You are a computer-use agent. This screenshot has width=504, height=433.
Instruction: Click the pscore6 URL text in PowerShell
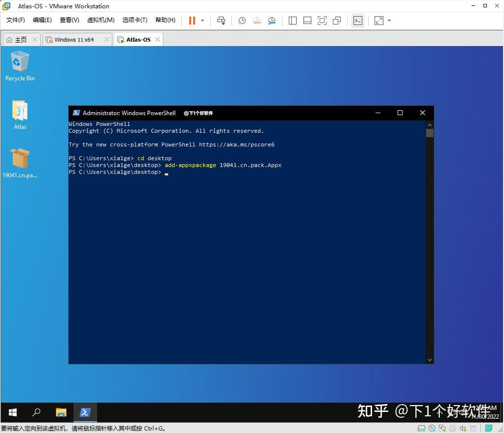(x=237, y=144)
